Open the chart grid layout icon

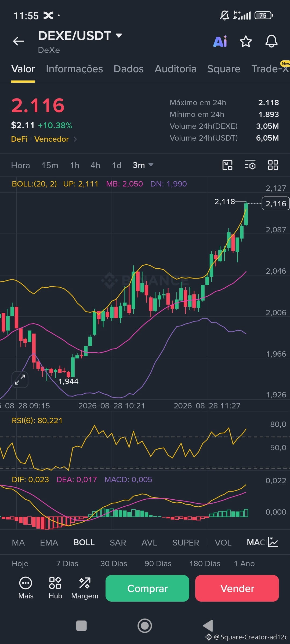point(273,165)
